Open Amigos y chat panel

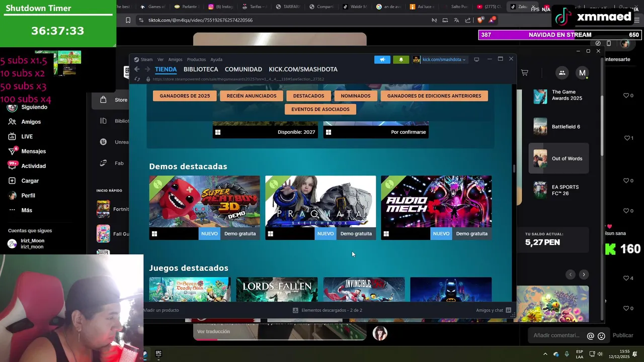pos(494,310)
